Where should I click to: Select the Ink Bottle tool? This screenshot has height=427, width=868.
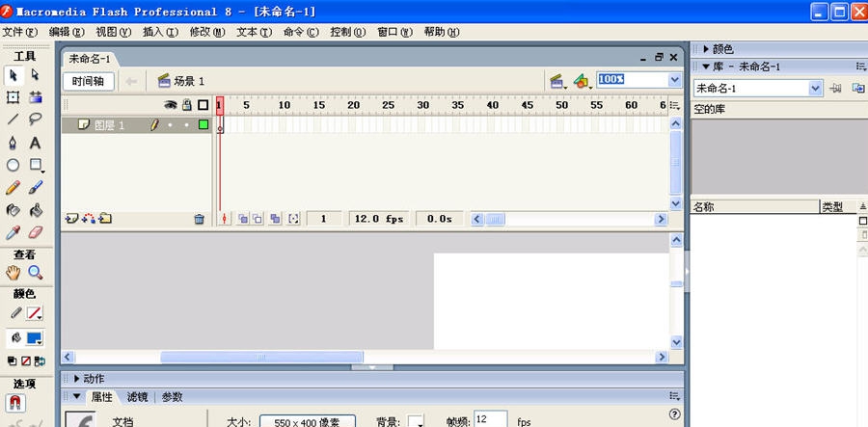point(13,210)
